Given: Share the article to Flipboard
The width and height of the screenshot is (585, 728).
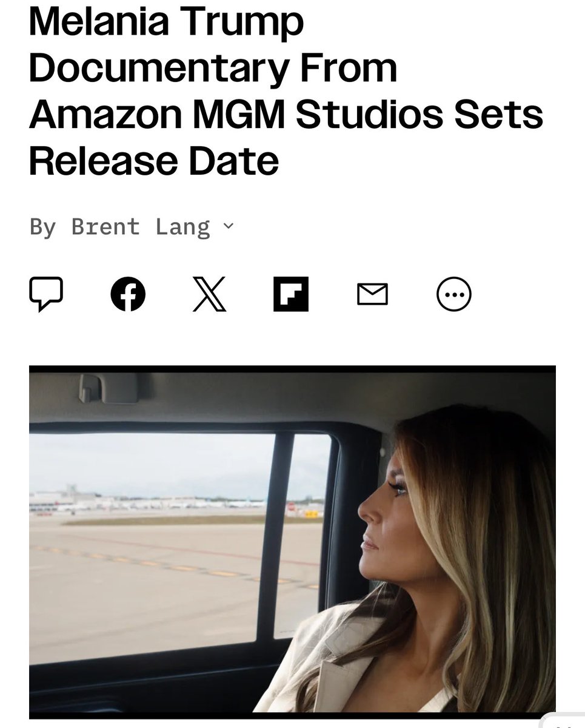Looking at the screenshot, I should click(291, 294).
